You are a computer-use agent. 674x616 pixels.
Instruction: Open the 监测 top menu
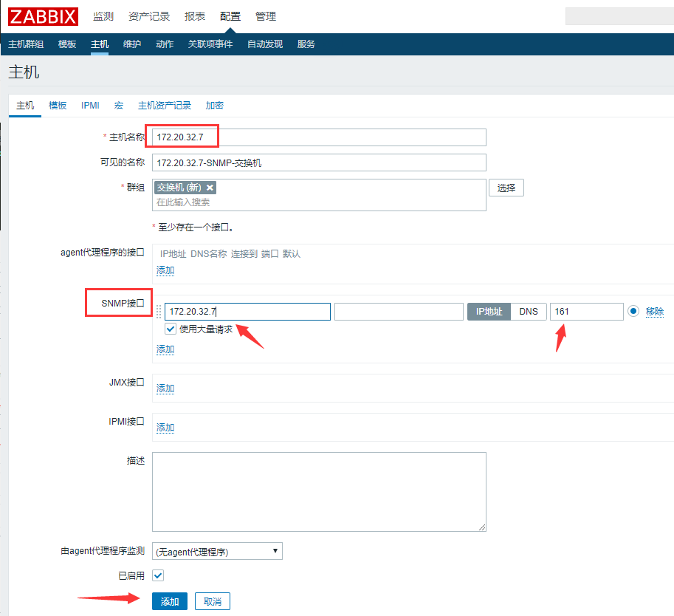(x=103, y=16)
